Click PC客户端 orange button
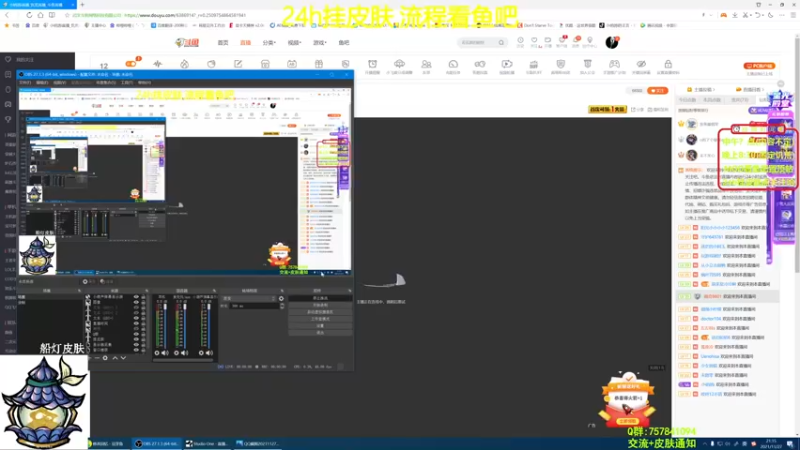Screen dimensions: 800x450 (759, 66)
